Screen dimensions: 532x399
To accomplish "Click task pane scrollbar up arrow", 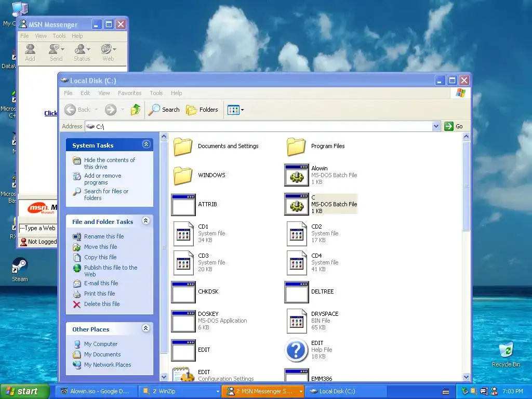I will 164,137.
